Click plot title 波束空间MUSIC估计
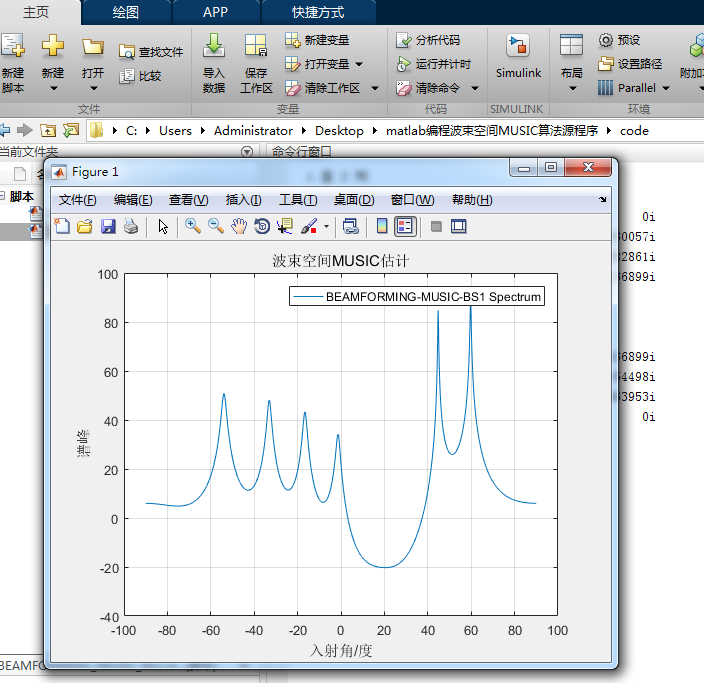Viewport: 704px width, 683px height. [340, 261]
